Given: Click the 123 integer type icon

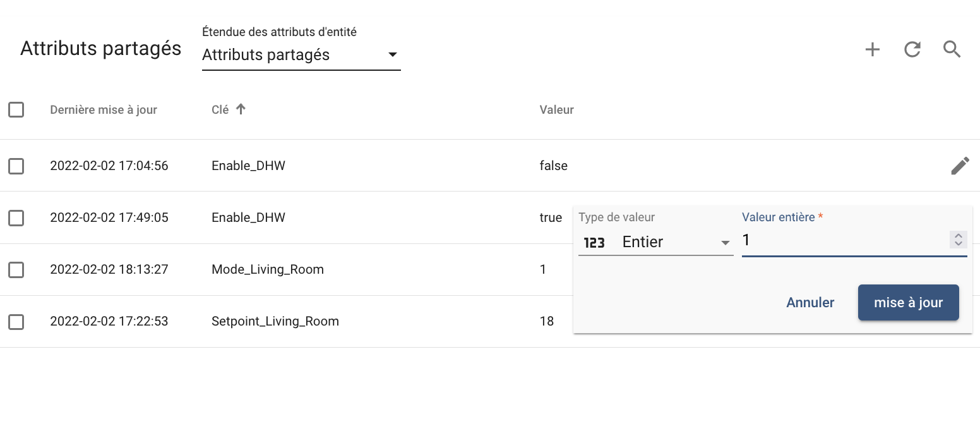Looking at the screenshot, I should (594, 242).
